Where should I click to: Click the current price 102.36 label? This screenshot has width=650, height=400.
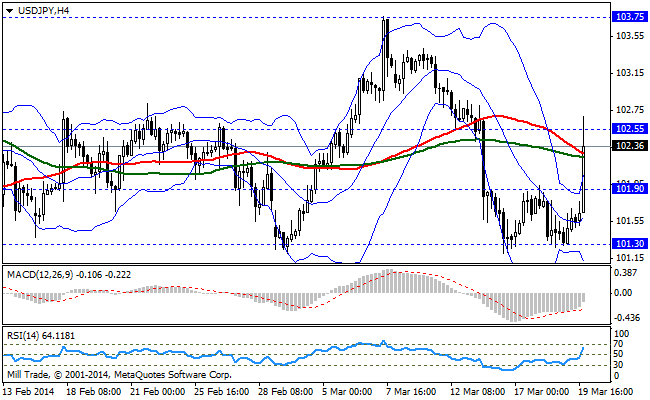click(x=630, y=145)
